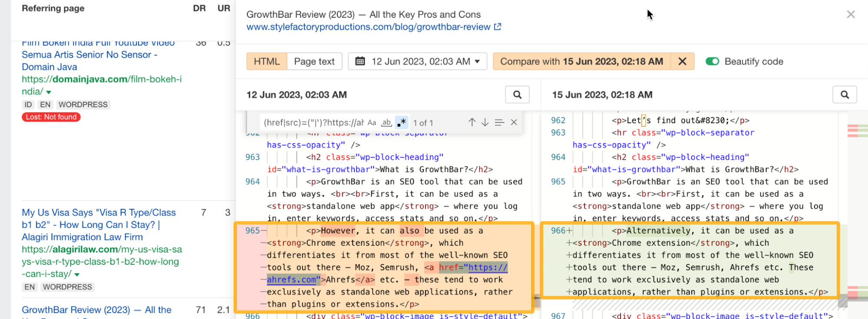
Task: Toggle regular expression option in find bar
Action: pyautogui.click(x=402, y=123)
